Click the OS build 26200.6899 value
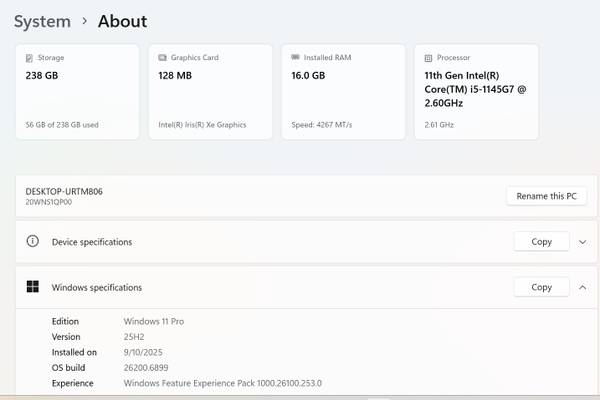This screenshot has width=600, height=400. tap(158, 367)
